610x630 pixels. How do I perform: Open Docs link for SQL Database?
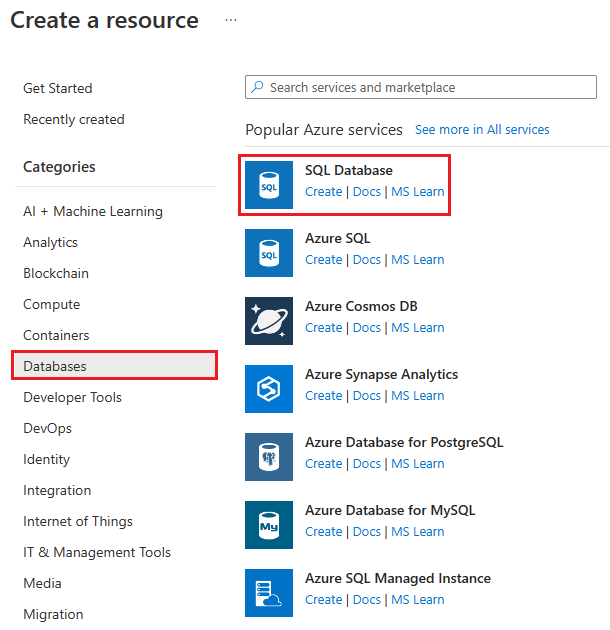pyautogui.click(x=366, y=192)
